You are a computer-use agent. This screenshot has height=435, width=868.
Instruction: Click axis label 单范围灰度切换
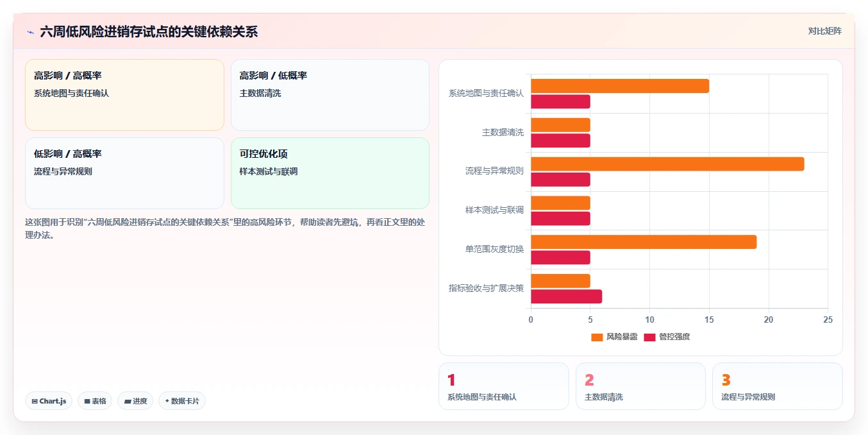click(x=494, y=249)
